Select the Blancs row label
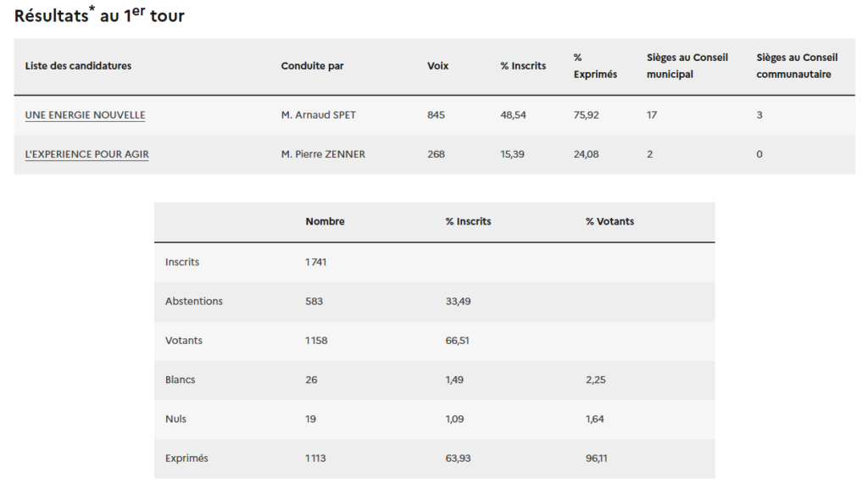 coord(180,380)
